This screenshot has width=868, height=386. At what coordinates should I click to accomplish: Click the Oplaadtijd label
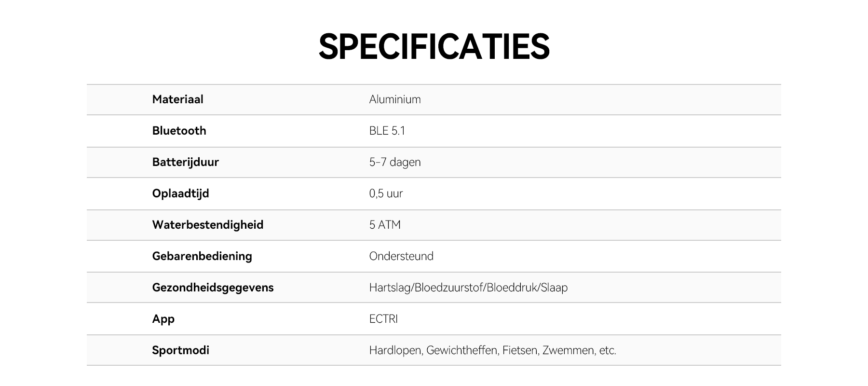pos(180,193)
